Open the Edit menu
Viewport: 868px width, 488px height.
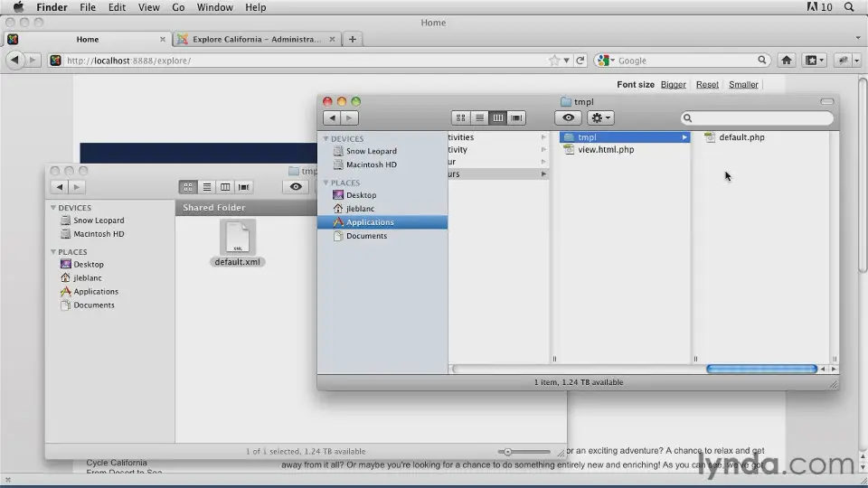pos(117,7)
